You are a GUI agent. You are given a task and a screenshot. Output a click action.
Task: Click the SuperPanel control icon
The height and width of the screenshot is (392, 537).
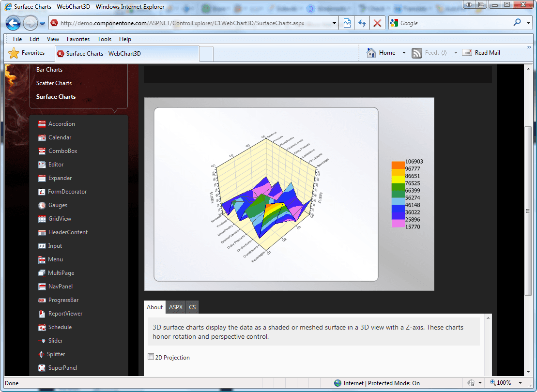(x=42, y=368)
